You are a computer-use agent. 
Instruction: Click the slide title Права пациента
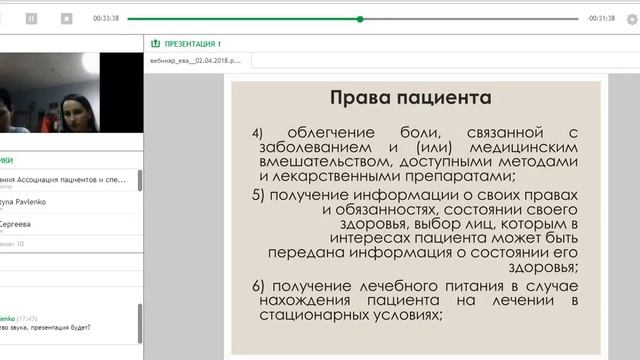click(411, 98)
